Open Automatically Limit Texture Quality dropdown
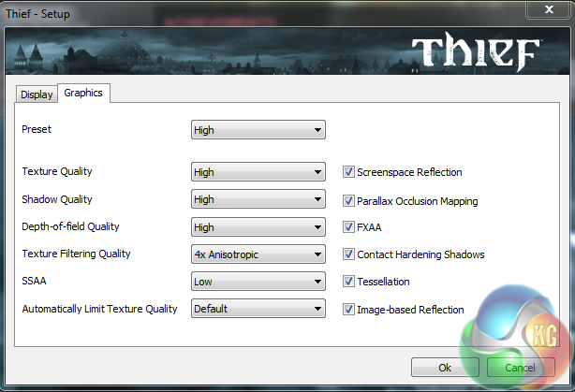Image resolution: width=575 pixels, height=392 pixels. [x=258, y=309]
